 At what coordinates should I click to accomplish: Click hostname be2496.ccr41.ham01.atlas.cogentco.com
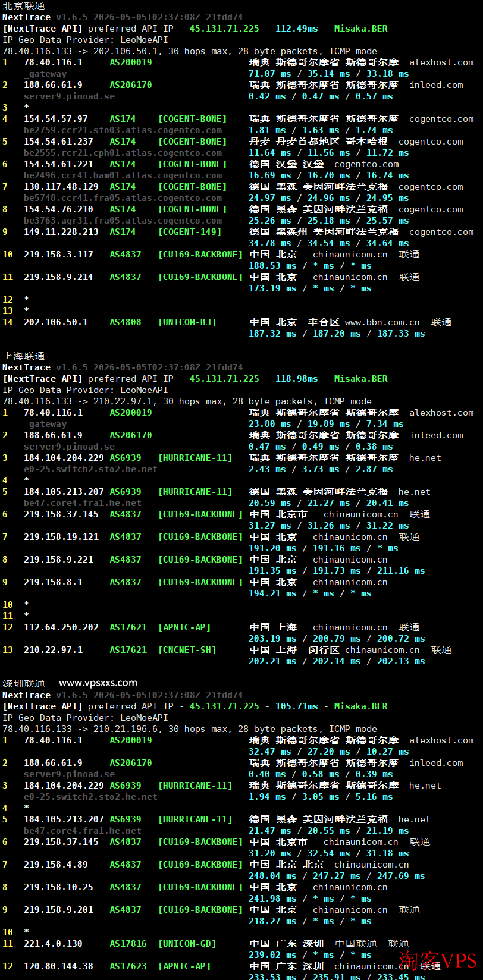[x=123, y=175]
